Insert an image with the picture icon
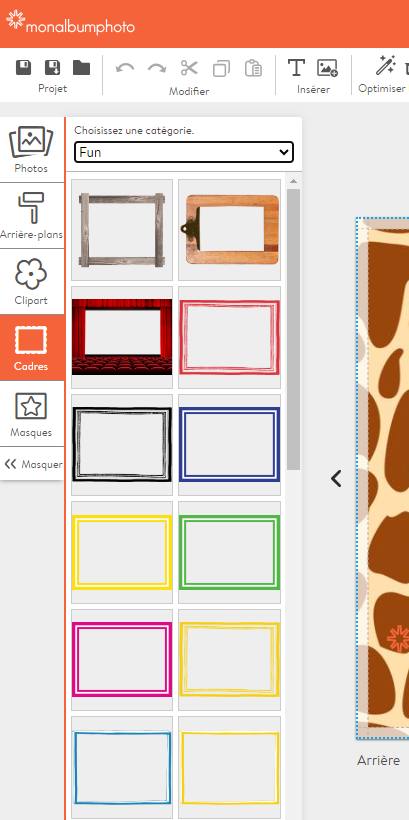The image size is (409, 820). coord(327,68)
